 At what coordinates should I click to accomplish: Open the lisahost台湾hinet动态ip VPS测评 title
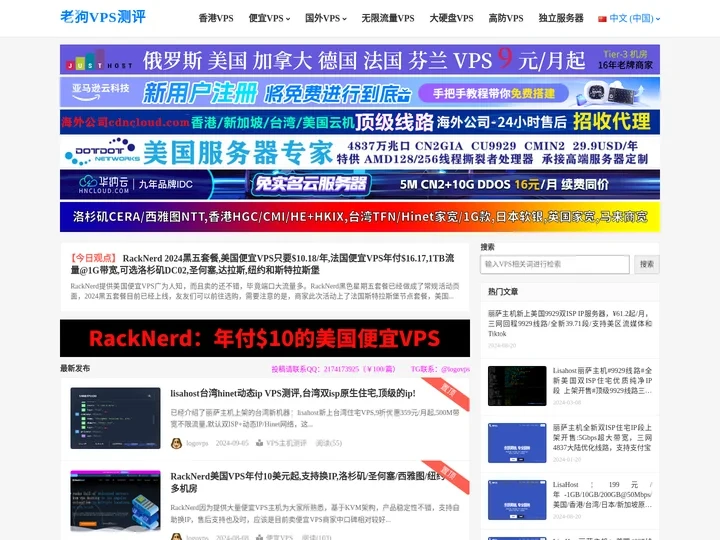[x=293, y=394]
